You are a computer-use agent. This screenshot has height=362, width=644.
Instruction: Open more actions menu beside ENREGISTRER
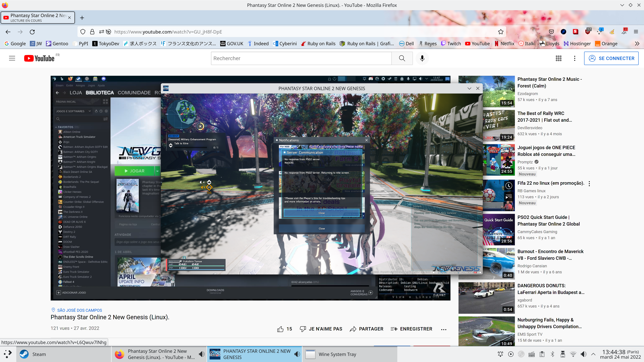tap(444, 329)
